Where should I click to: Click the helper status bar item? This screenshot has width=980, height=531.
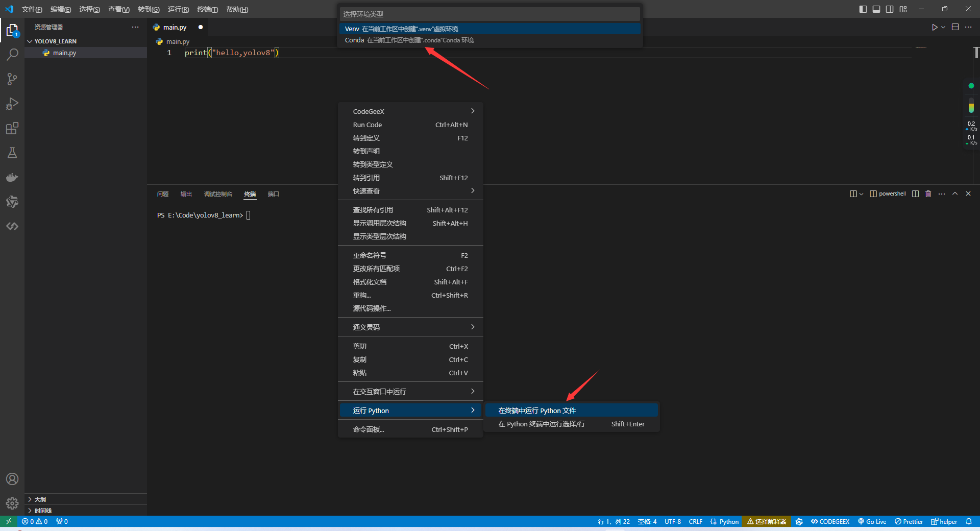click(x=944, y=521)
